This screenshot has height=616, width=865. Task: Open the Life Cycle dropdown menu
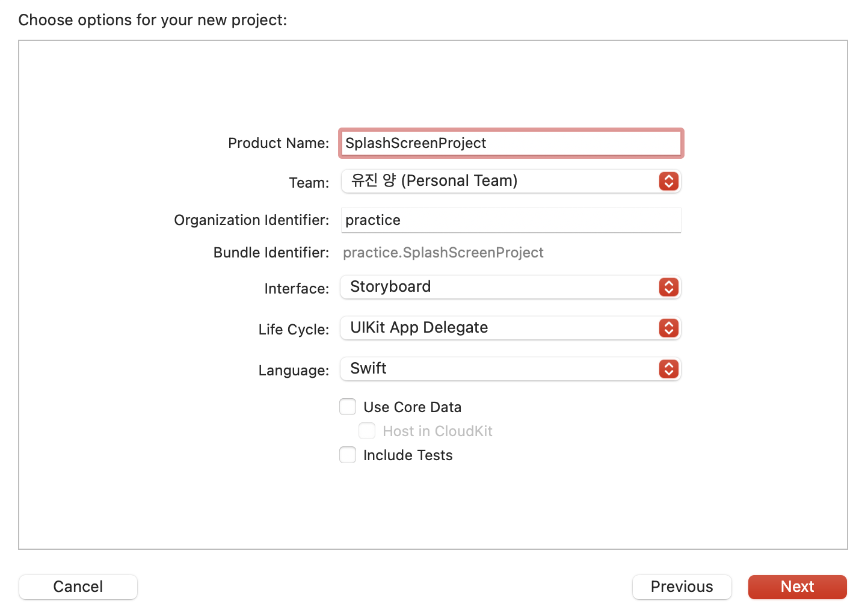click(499, 328)
